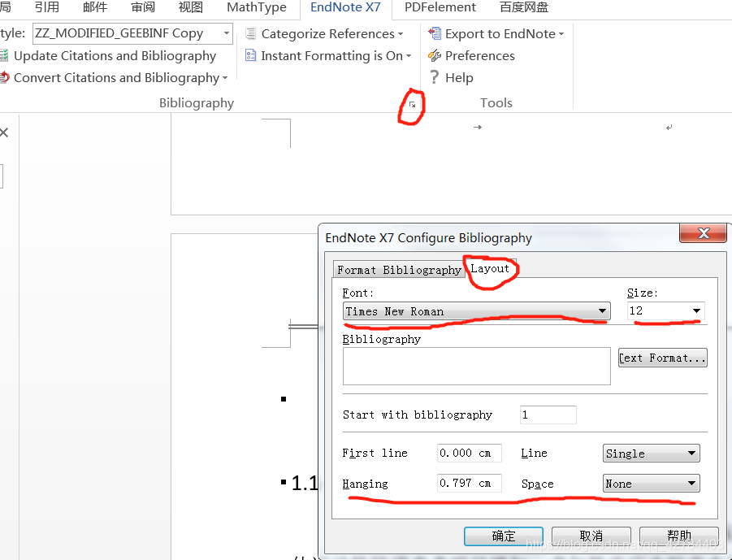
Task: Open the Size dropdown showing 12
Action: pyautogui.click(x=666, y=310)
